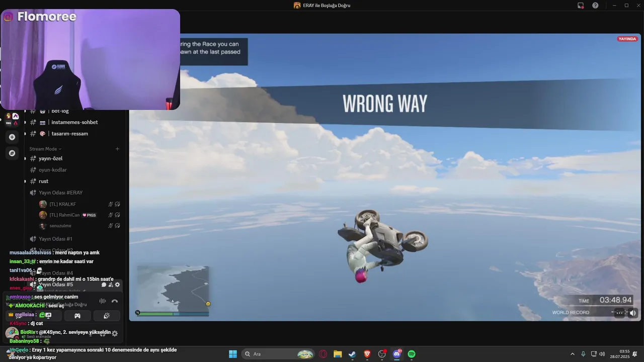Open File Explorer from taskbar

(x=338, y=354)
